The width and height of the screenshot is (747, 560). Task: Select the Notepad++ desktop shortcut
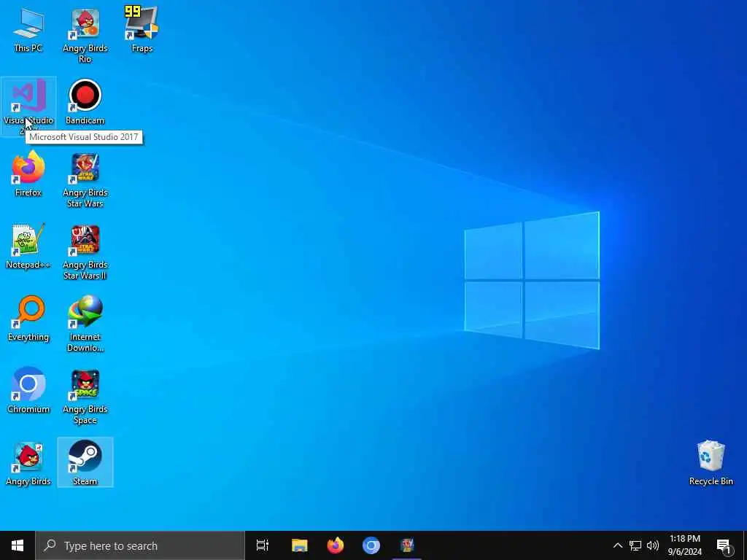tap(28, 246)
